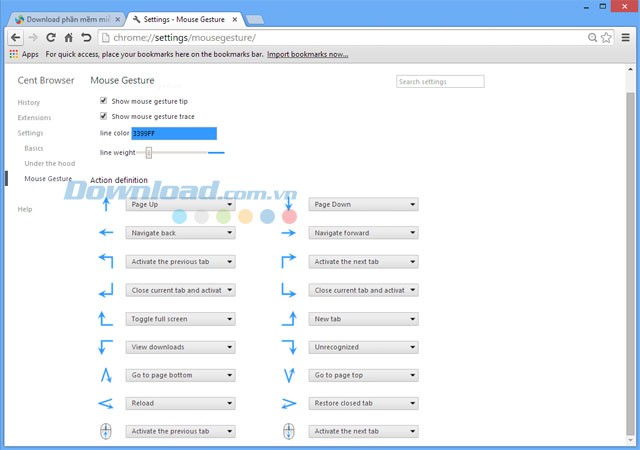Click the up-down gesture icon beside Go to page bottom
The width and height of the screenshot is (640, 450).
click(x=106, y=375)
